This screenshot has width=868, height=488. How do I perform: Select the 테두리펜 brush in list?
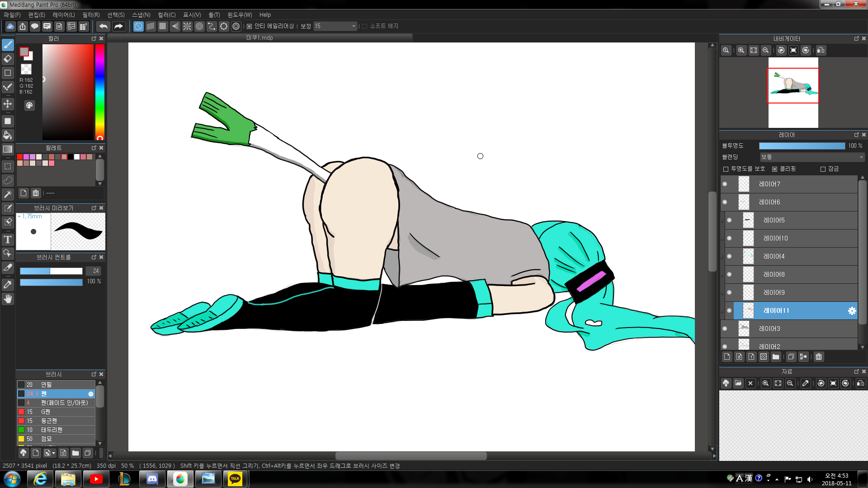tap(52, 430)
